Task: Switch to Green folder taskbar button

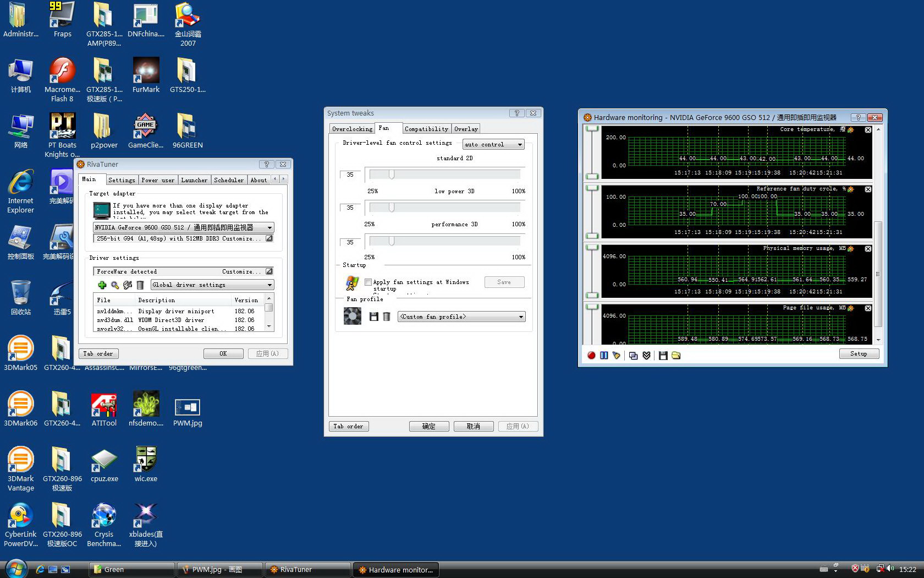Action: [x=131, y=570]
